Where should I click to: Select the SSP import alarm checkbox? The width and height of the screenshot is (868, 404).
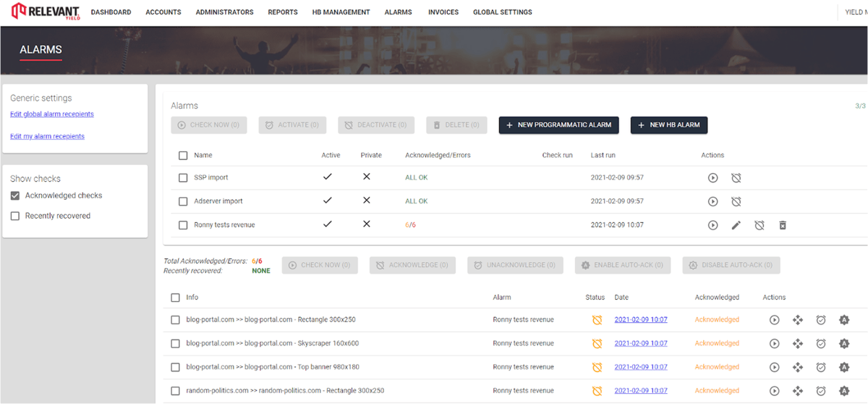pos(183,178)
